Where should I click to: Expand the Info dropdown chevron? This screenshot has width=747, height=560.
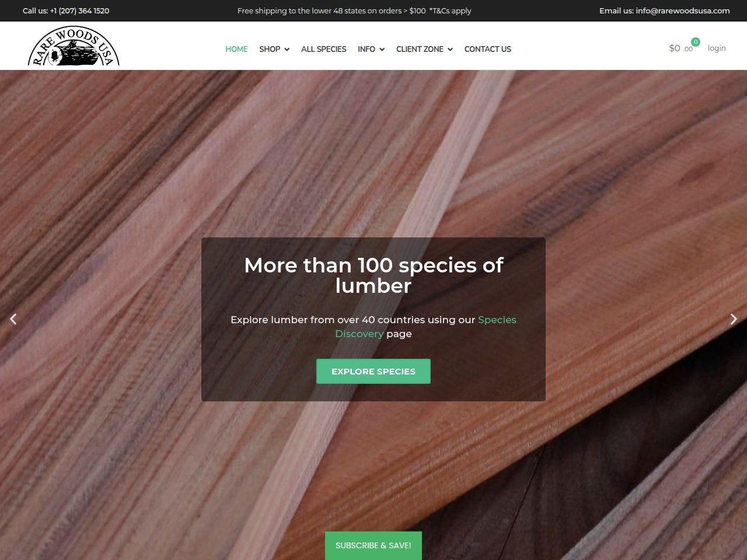click(382, 50)
